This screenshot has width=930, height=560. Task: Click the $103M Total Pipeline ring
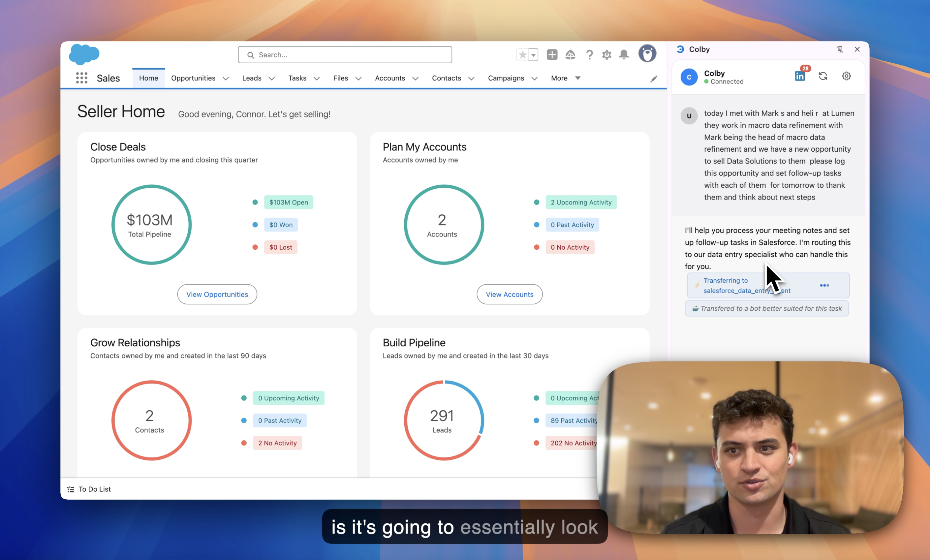pos(151,225)
